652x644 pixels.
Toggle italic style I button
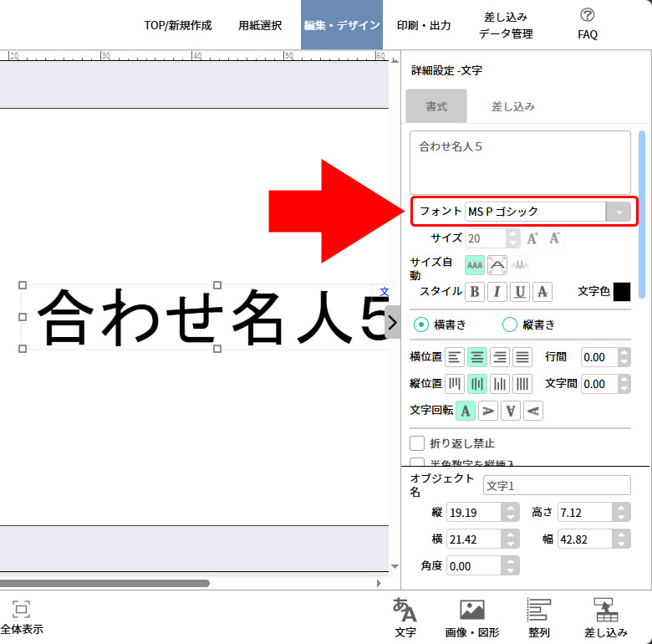(497, 292)
